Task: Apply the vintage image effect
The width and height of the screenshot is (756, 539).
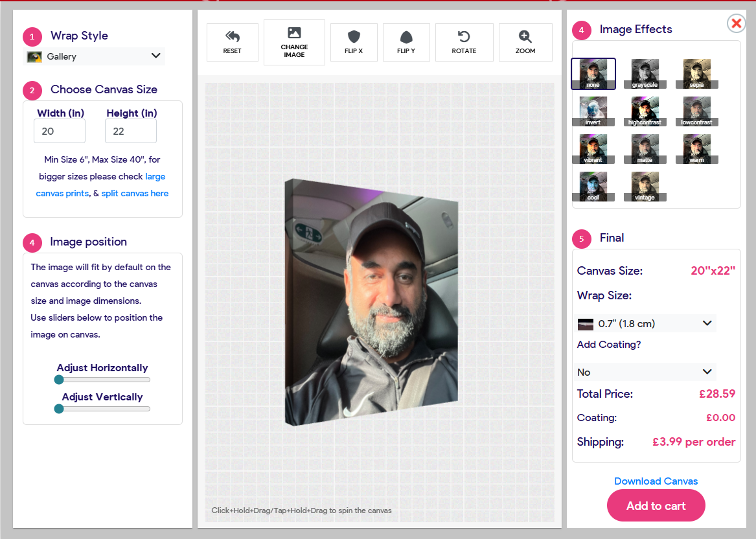Action: (x=645, y=187)
